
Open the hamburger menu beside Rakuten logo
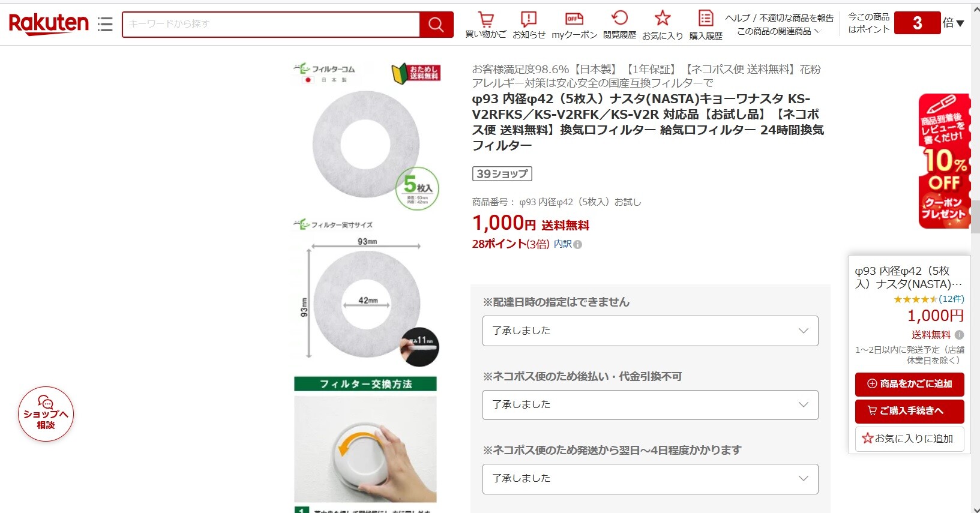point(105,24)
